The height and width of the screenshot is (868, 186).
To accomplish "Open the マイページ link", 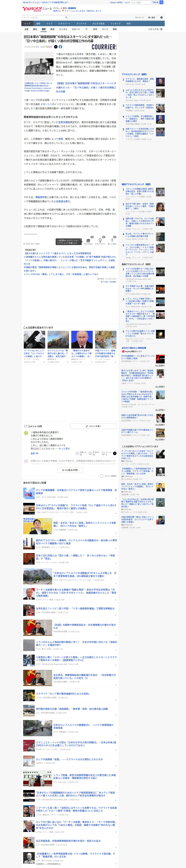I will click(139, 18).
